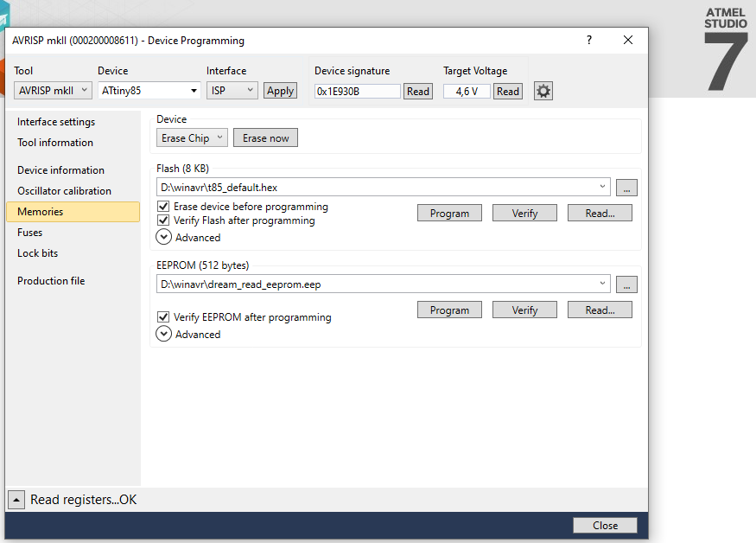Click the Erase now button
Viewport: 756px width, 543px height.
[266, 138]
